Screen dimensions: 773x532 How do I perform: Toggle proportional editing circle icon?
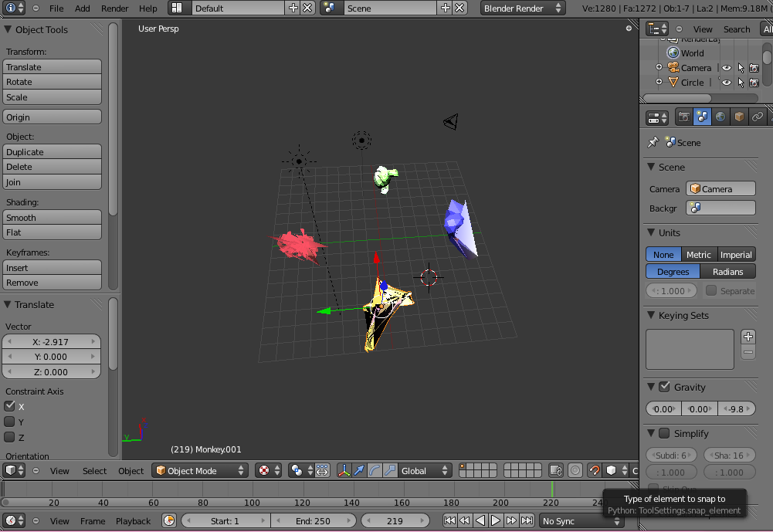pyautogui.click(x=575, y=470)
